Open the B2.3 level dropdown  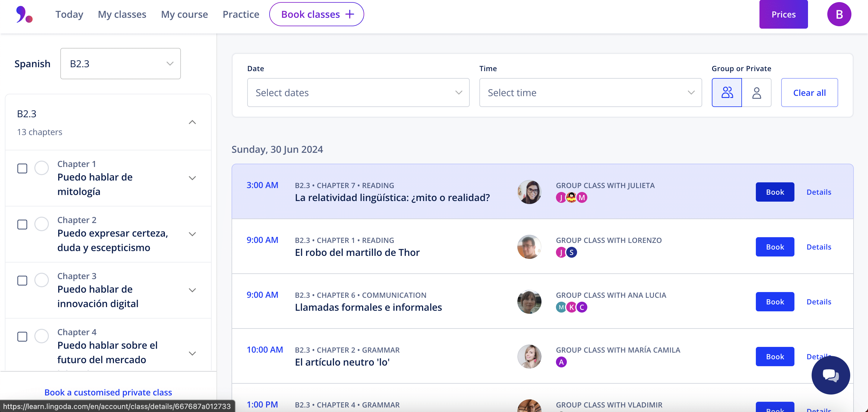click(120, 64)
